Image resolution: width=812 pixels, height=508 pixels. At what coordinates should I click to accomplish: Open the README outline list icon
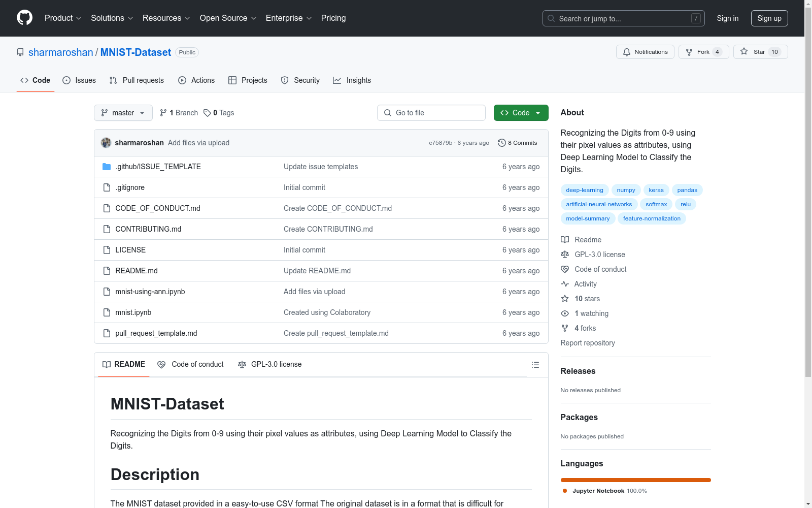pos(535,365)
